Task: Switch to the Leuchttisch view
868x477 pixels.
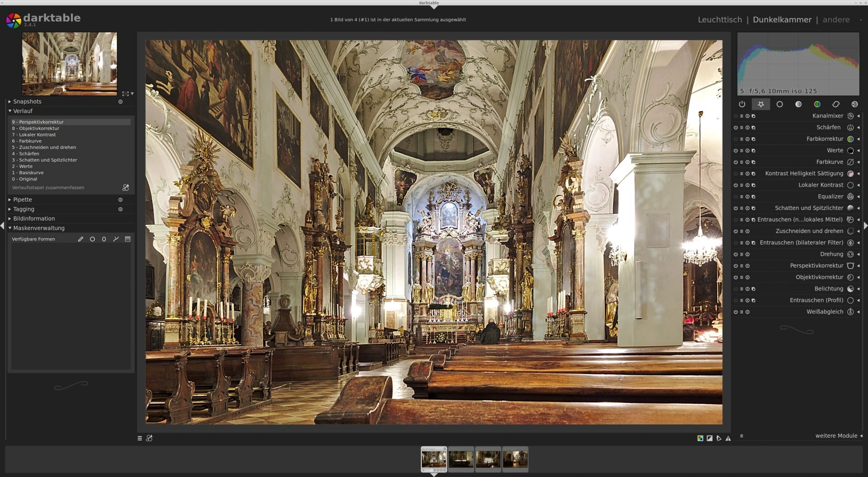Action: (x=720, y=20)
